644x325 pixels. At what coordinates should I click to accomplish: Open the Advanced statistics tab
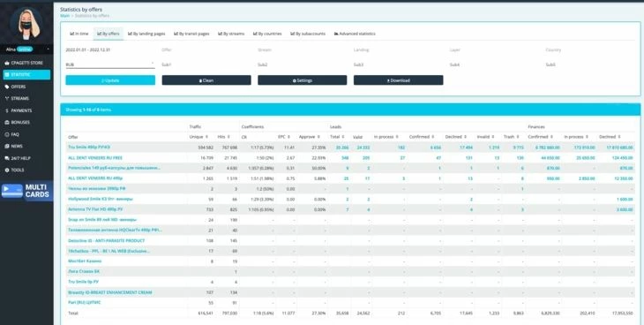coord(355,34)
